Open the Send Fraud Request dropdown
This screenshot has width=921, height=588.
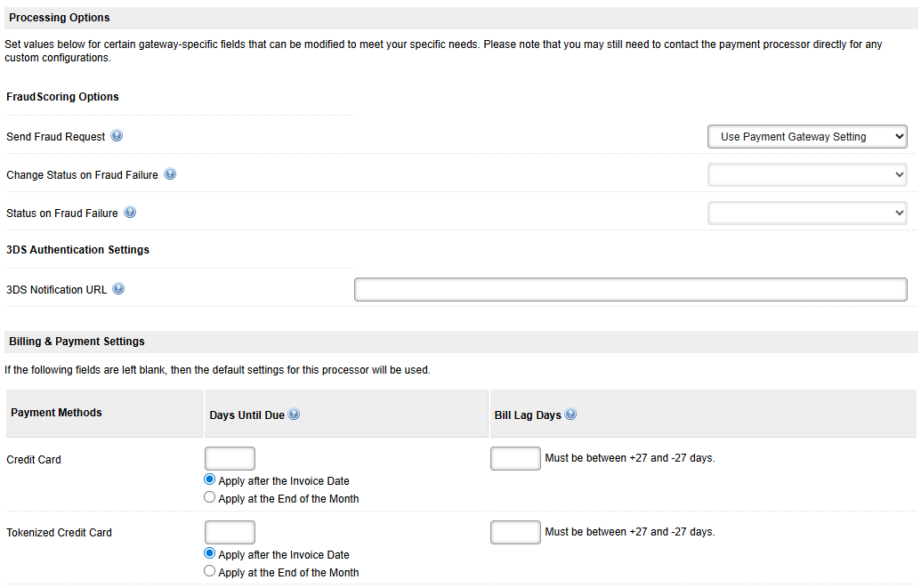pyautogui.click(x=806, y=136)
